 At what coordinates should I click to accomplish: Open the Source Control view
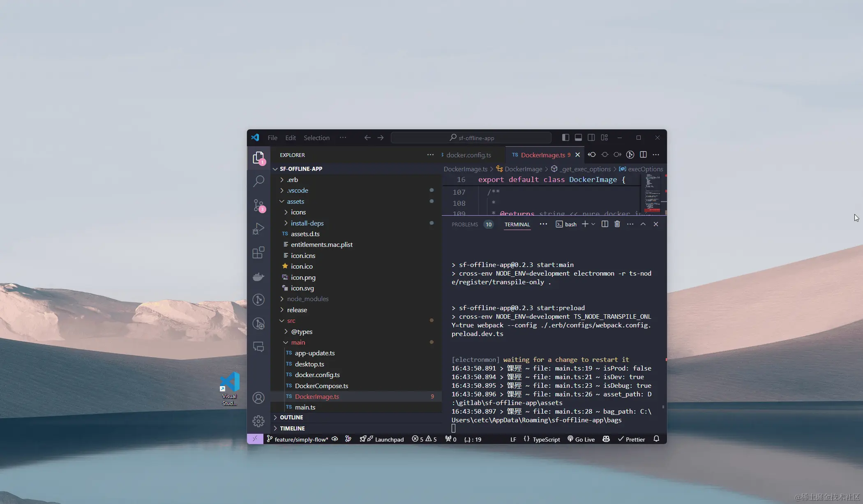coord(258,205)
